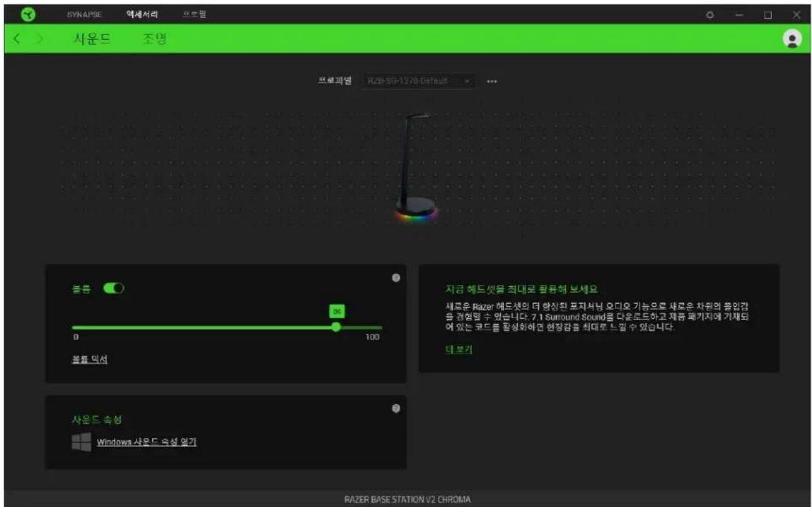Toggle the 볼륨 switch off
Screen dimensions: 812x507
(114, 288)
